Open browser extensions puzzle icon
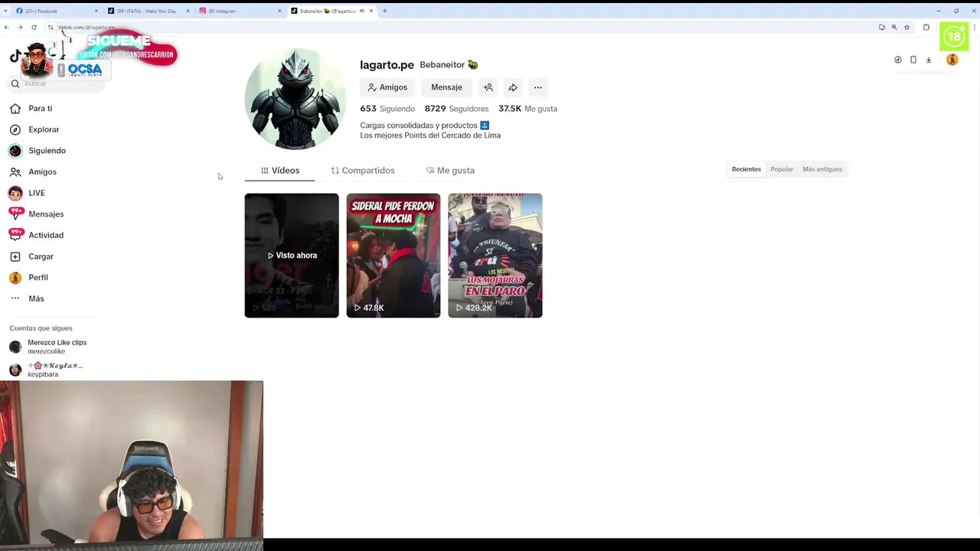 click(x=926, y=28)
